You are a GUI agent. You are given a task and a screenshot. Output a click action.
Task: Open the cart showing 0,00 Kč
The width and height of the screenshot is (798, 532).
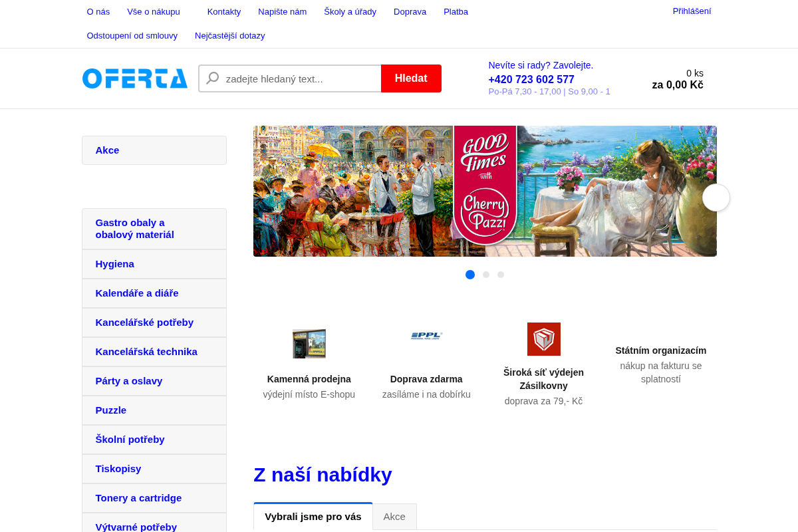point(678,79)
